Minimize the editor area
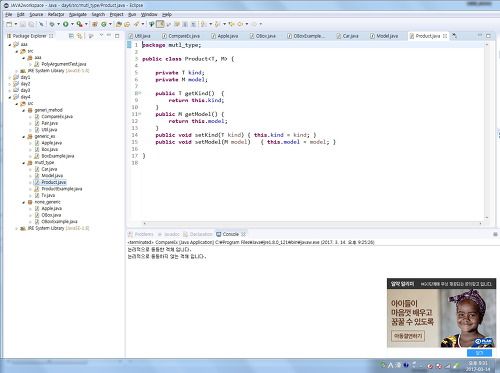 (x=480, y=35)
